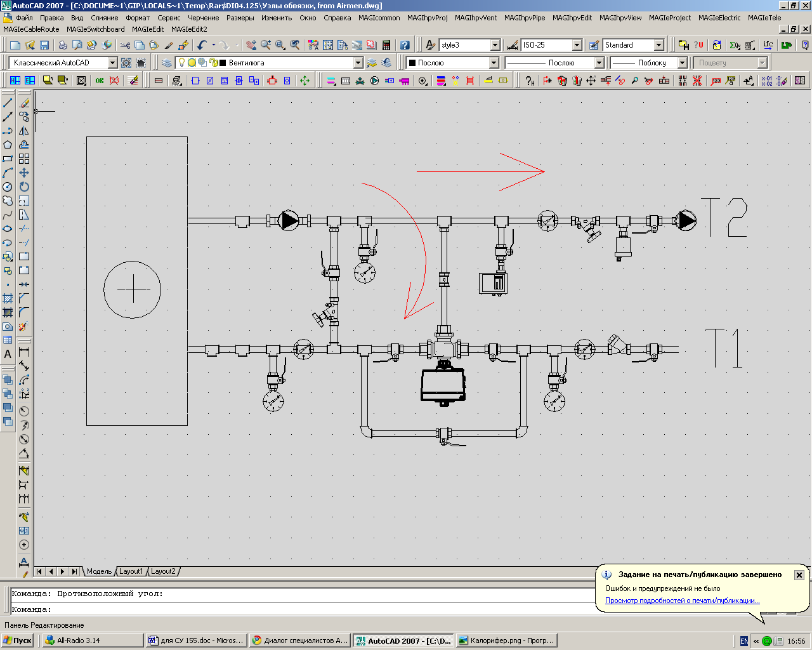Select the Multiline Text tool
812x650 pixels.
(x=8, y=354)
